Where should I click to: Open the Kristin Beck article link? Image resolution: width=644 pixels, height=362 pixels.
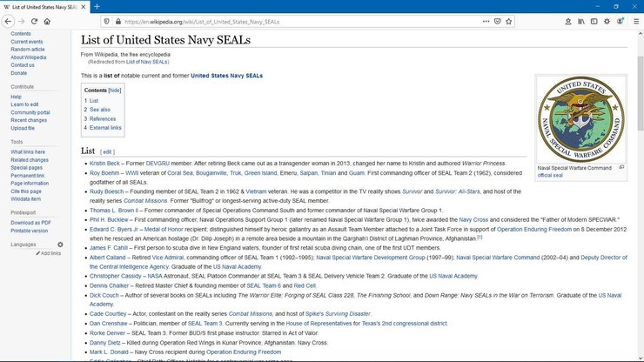(x=104, y=164)
